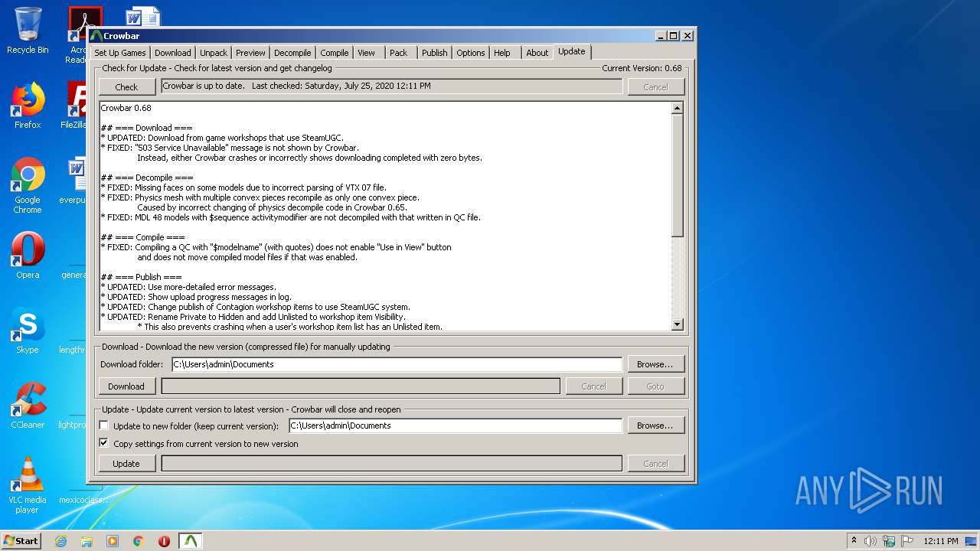Open the Opera desktop shortcut
This screenshot has width=980, height=551.
pyautogui.click(x=28, y=256)
